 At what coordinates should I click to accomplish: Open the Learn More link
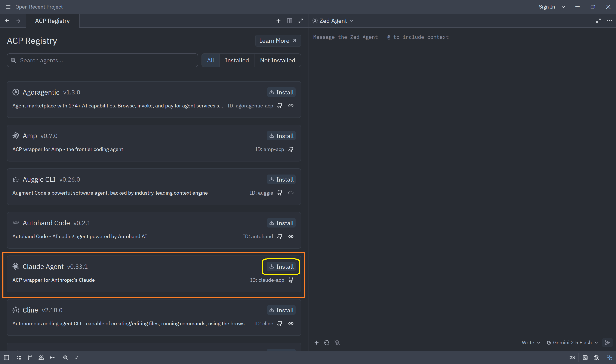tap(278, 41)
